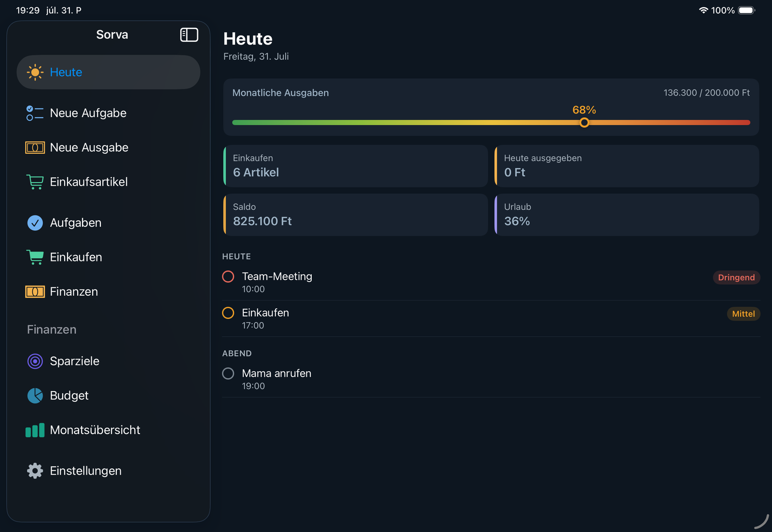
Task: Open the Einkaufen 6 Artikel card
Action: (x=356, y=166)
